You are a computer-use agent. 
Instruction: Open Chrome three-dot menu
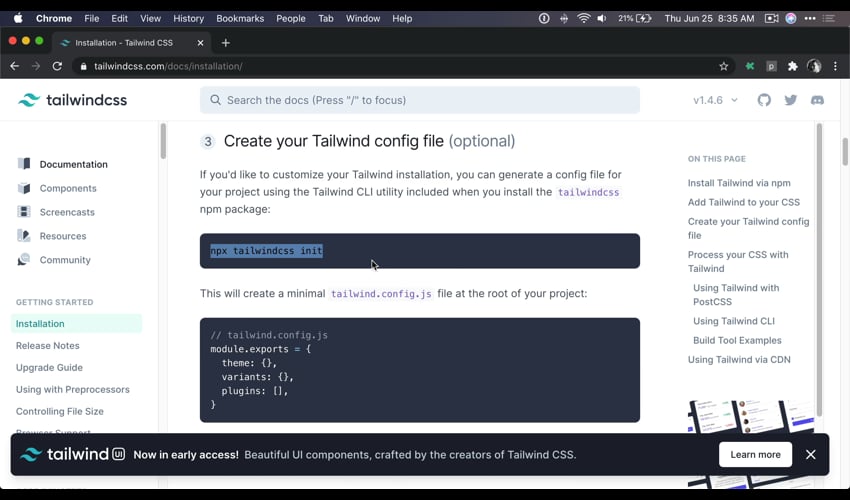[835, 66]
